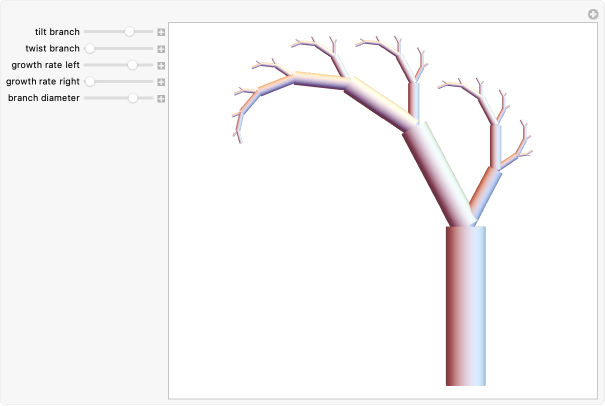This screenshot has height=406, width=605.
Task: Click the "branch diameter" label text
Action: pos(44,98)
